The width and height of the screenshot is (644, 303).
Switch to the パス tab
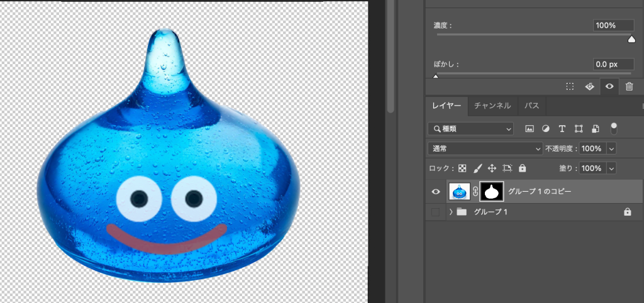point(531,106)
